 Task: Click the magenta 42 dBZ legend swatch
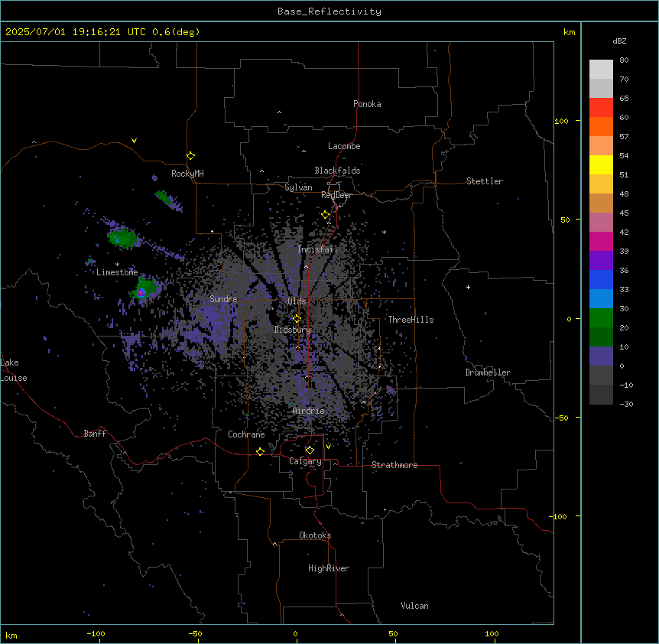(601, 241)
